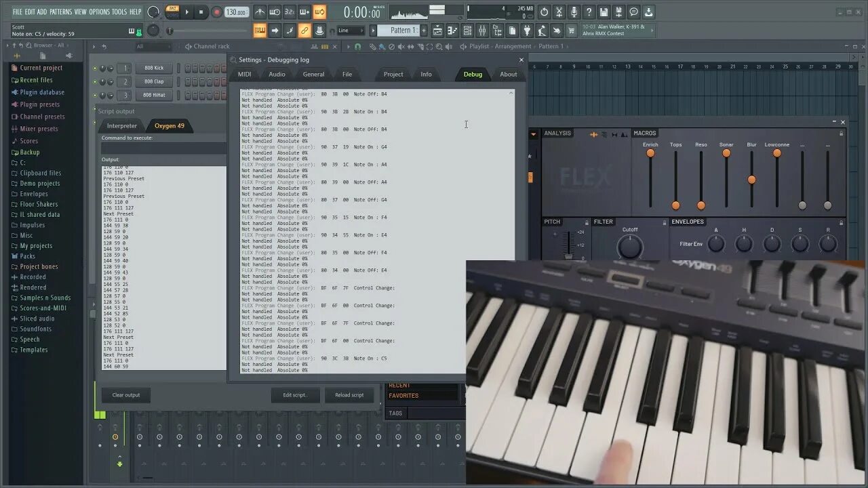The height and width of the screenshot is (488, 868).
Task: Switch to the MIDI settings tab
Action: tap(244, 75)
